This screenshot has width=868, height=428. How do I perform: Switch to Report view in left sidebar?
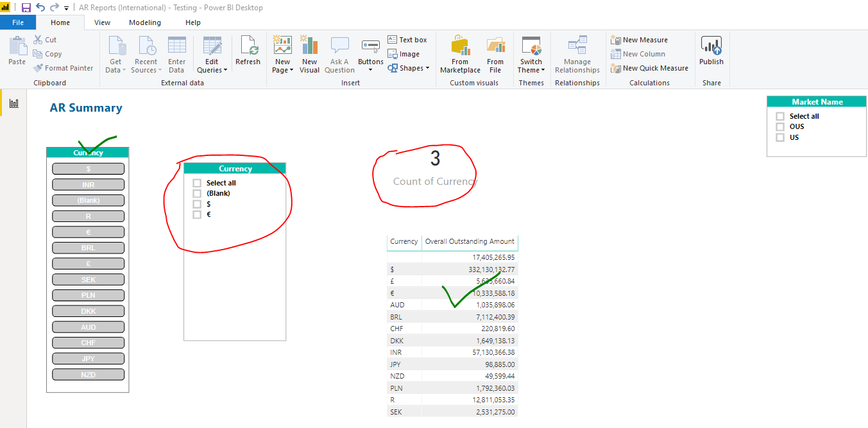coord(14,103)
